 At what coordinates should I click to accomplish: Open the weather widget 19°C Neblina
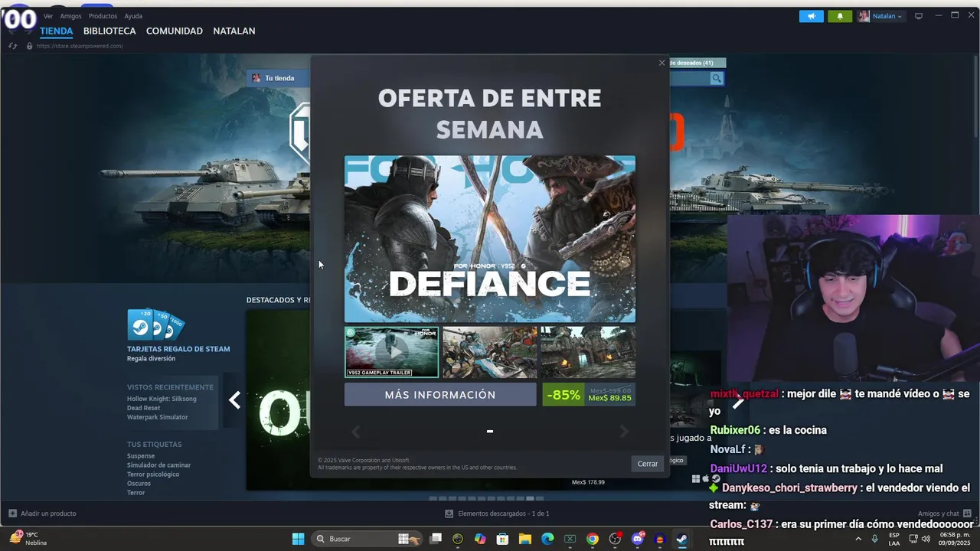click(x=28, y=539)
